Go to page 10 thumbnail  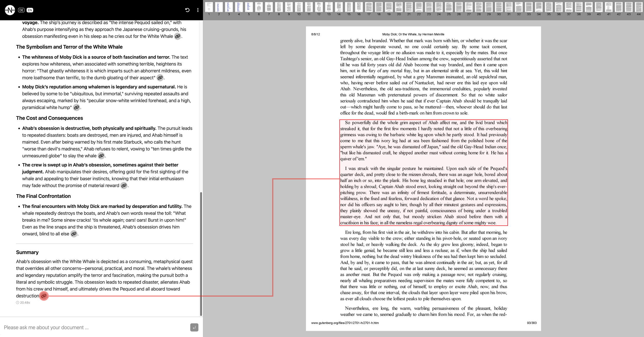[299, 7]
